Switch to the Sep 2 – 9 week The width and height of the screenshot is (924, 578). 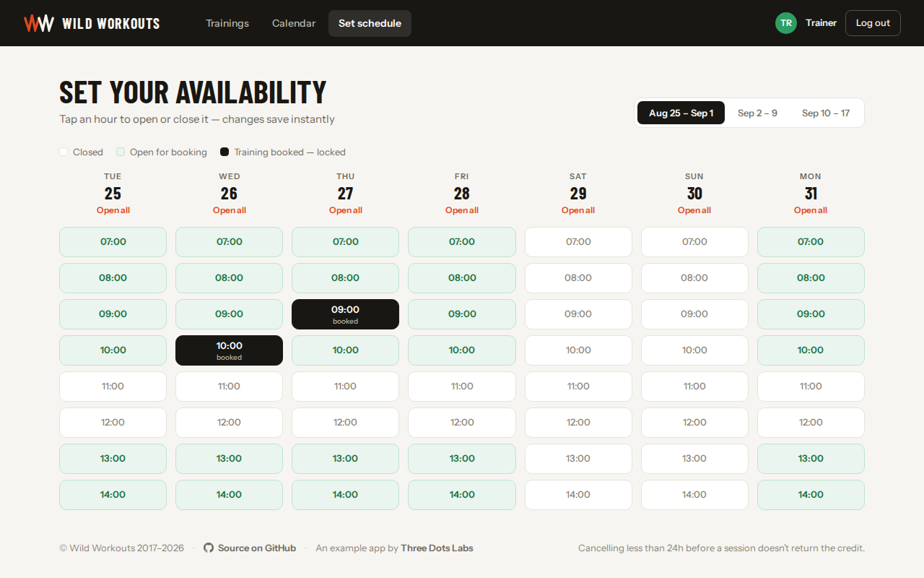pyautogui.click(x=757, y=113)
